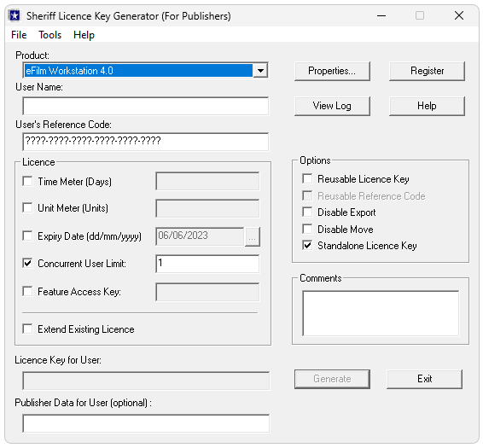Uncheck the Standalone Licence Key option
Viewport: 483px width, 448px height.
[307, 245]
